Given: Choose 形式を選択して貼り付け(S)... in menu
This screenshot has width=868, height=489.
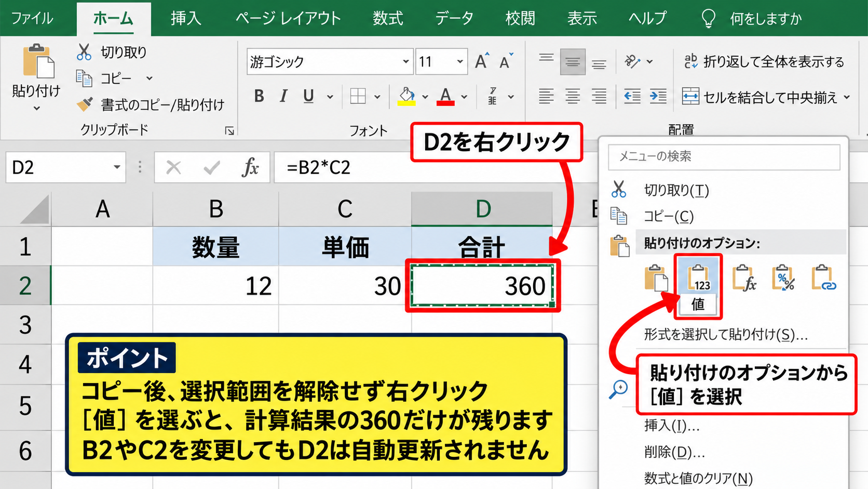Looking at the screenshot, I should coord(726,335).
